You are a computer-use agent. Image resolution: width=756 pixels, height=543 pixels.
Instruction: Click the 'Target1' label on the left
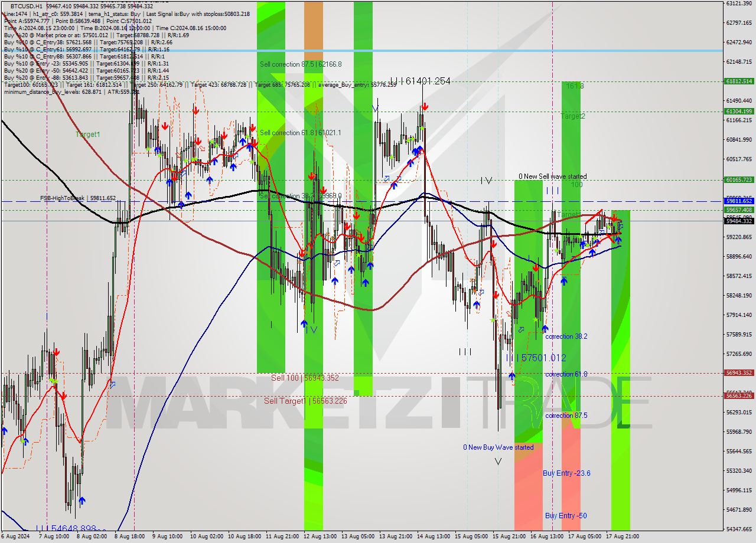(x=87, y=135)
